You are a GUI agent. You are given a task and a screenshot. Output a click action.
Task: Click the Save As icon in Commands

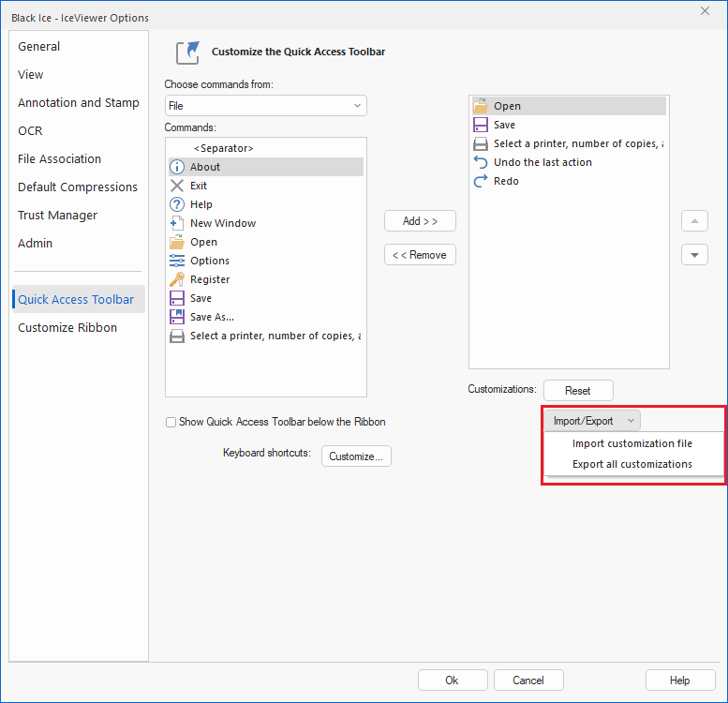click(177, 317)
